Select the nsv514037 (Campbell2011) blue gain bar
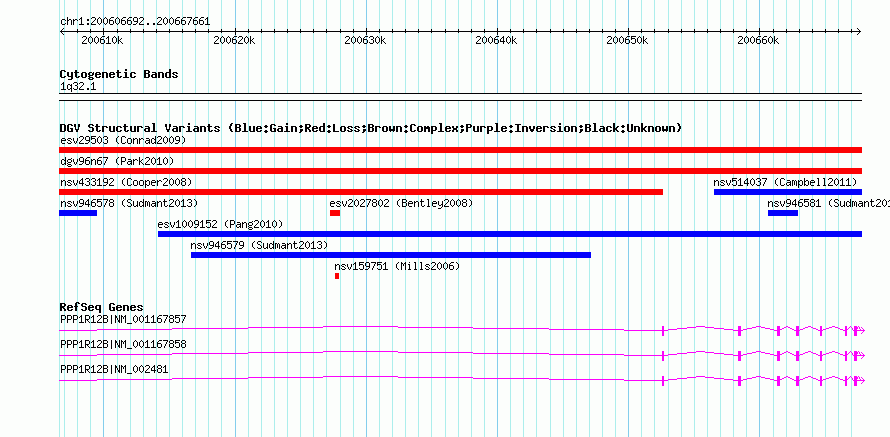 click(788, 192)
